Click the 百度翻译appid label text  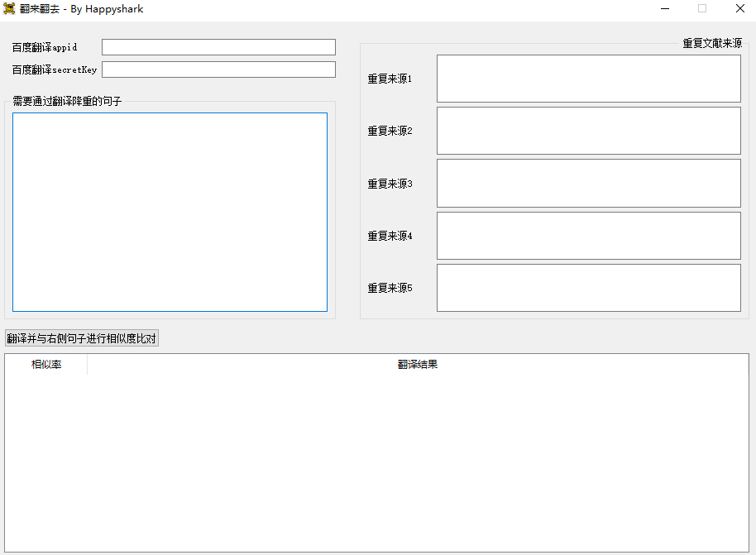[45, 47]
